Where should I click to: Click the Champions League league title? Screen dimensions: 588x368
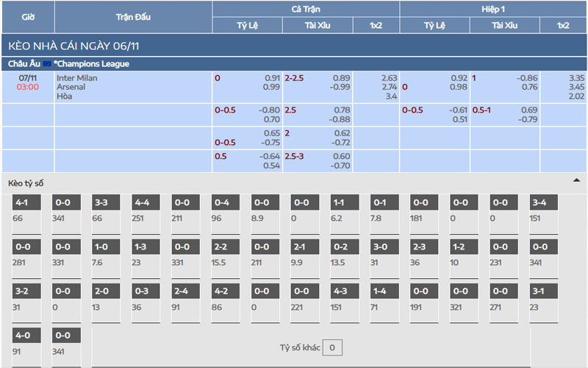91,64
